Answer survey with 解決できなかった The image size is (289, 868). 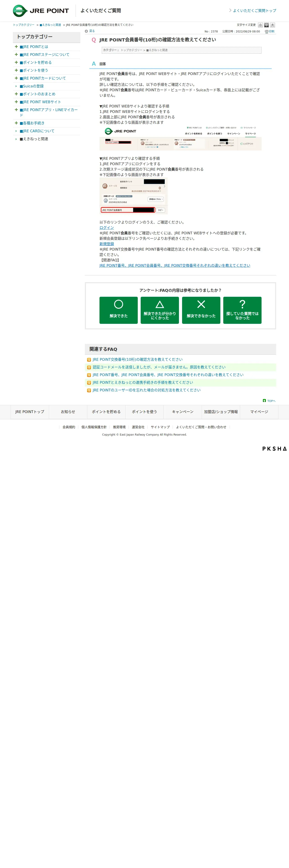coord(201,310)
